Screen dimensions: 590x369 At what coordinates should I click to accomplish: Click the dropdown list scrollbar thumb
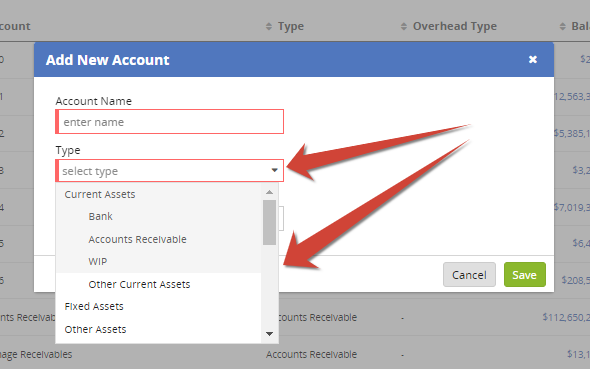269,222
